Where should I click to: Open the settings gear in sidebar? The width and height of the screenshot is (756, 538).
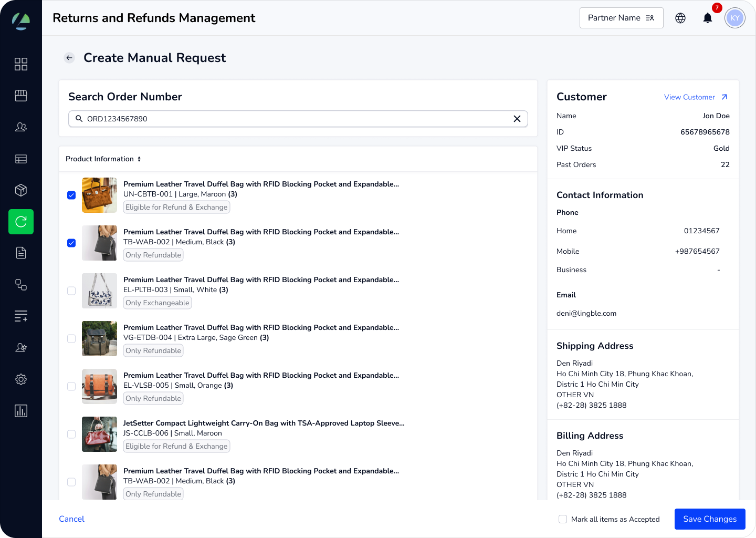point(21,379)
